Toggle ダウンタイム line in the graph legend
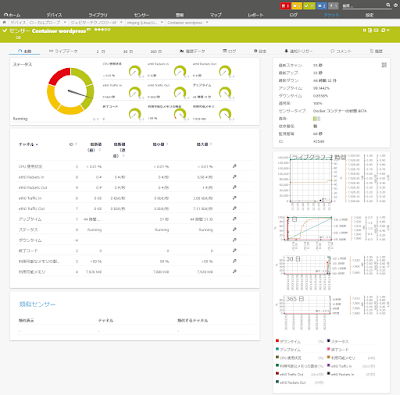 [288, 341]
